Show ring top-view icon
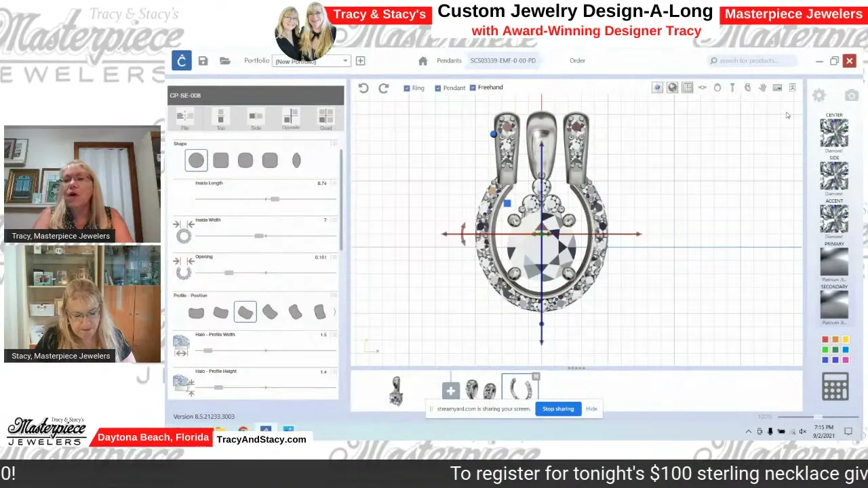 click(x=702, y=87)
